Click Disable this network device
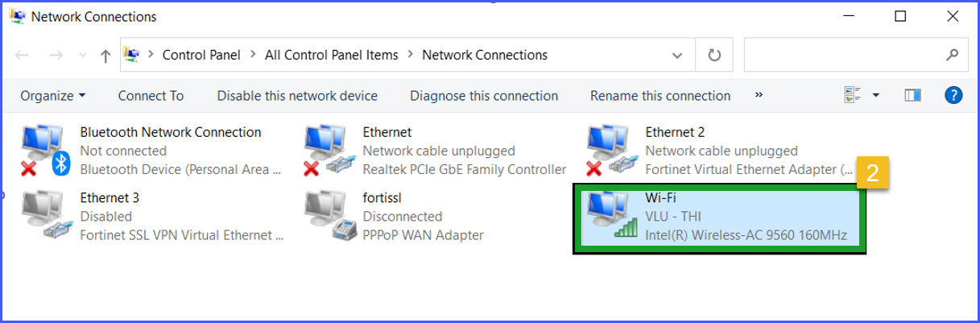 297,96
